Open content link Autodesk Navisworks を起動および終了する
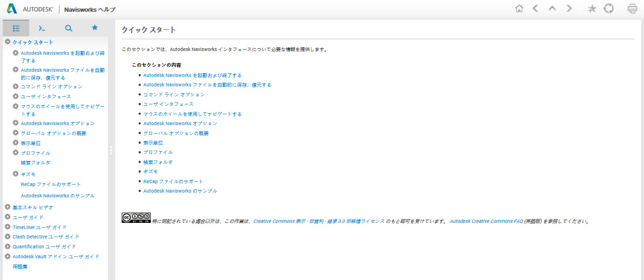This screenshot has height=280, width=644. [x=192, y=76]
